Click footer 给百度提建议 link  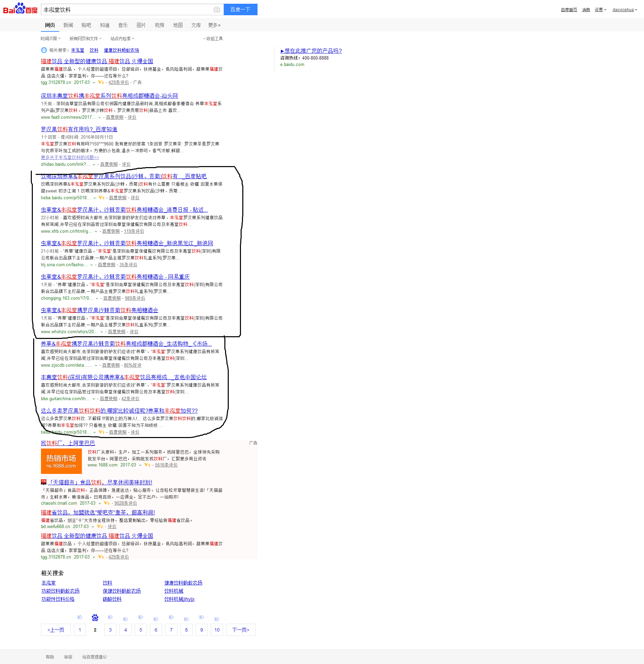tap(94, 657)
